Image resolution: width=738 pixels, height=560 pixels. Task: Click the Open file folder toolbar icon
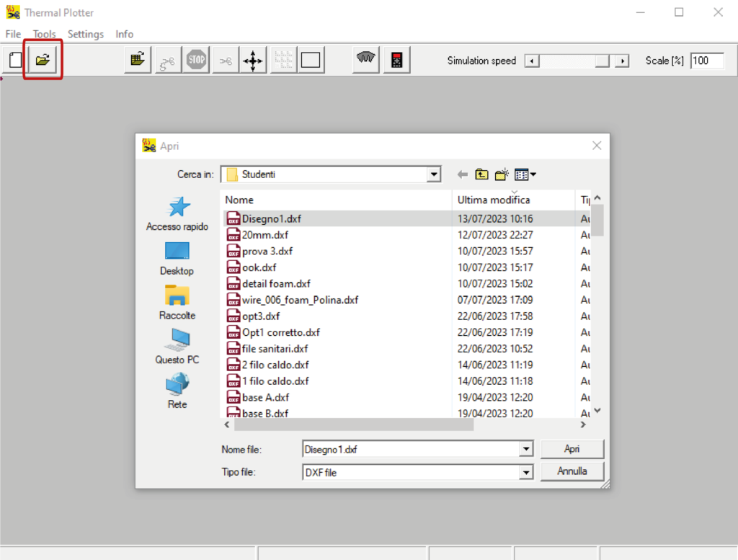43,60
